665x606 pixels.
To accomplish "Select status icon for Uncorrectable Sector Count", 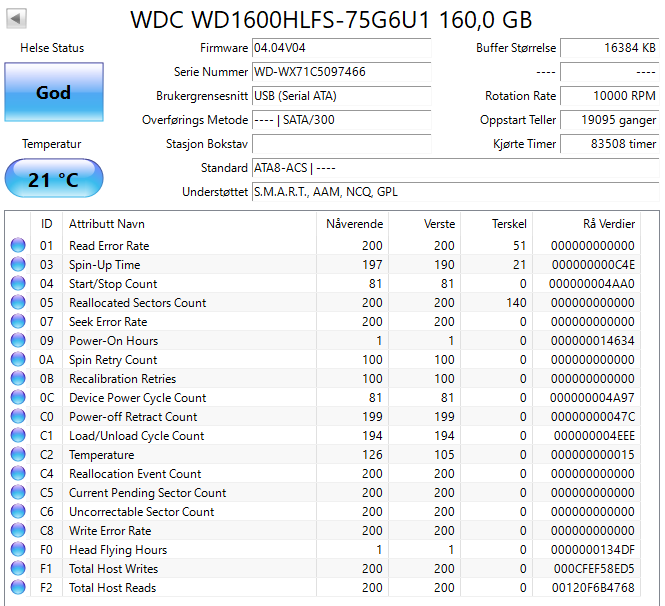I will click(18, 511).
